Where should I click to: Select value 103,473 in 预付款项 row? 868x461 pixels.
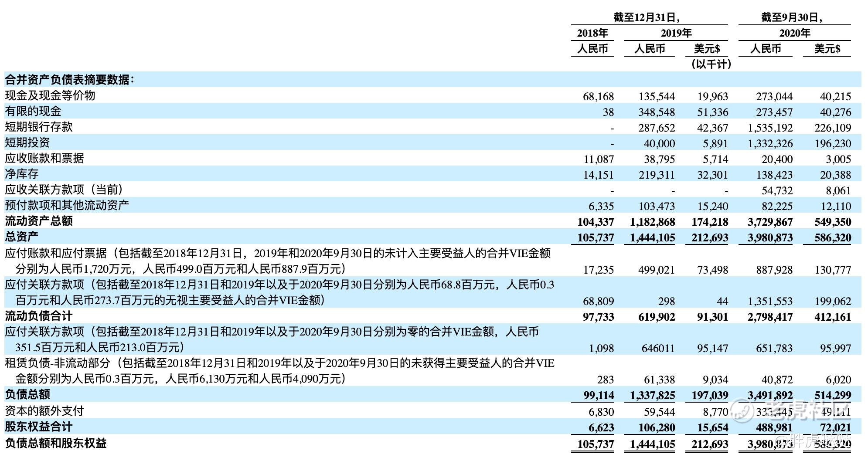pyautogui.click(x=657, y=206)
